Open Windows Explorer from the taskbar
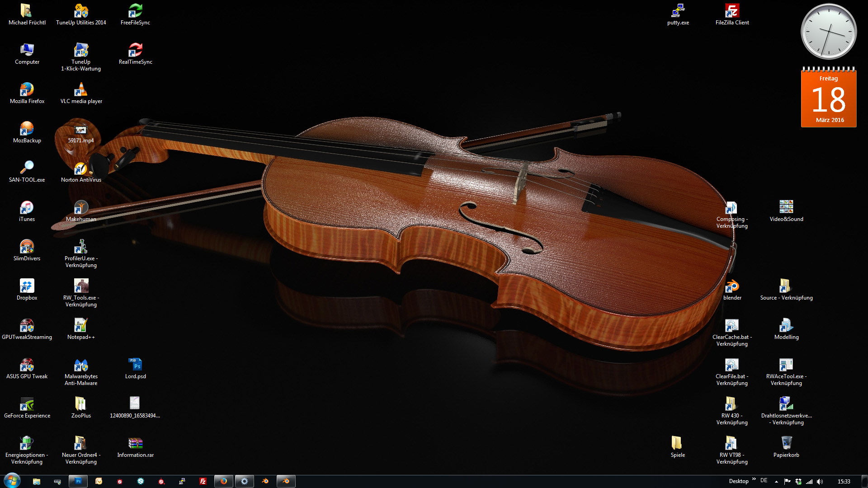 point(37,481)
